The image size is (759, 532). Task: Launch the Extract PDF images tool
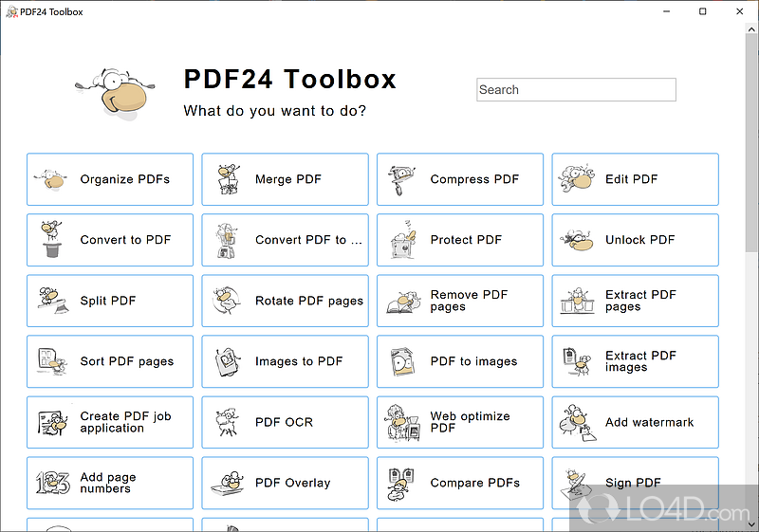636,361
